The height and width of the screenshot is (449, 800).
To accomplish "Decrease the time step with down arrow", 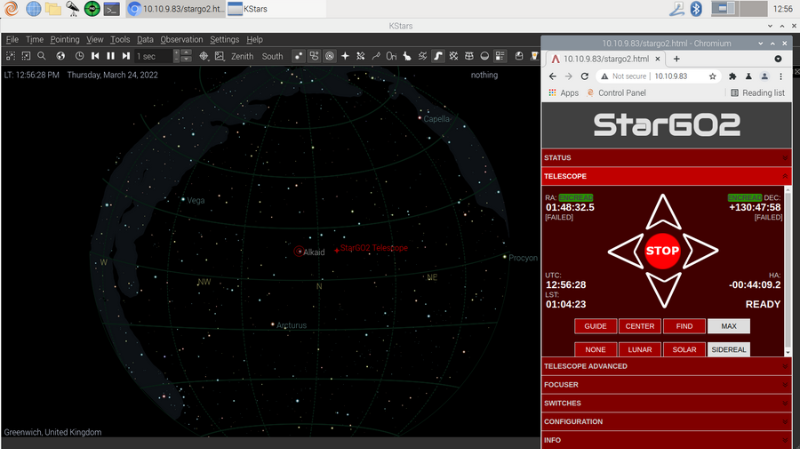I will (x=186, y=60).
